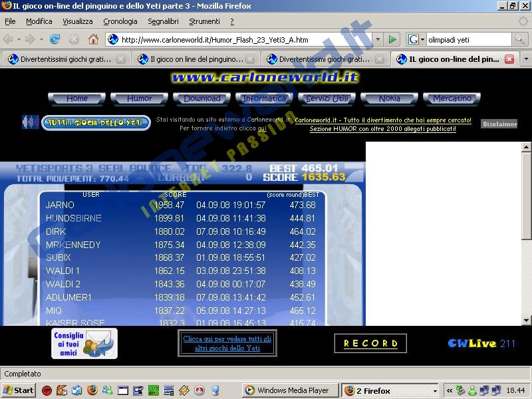The image size is (532, 399).
Task: Click the 'Tutti i giochi dello Yeti' button
Action: pos(96,123)
